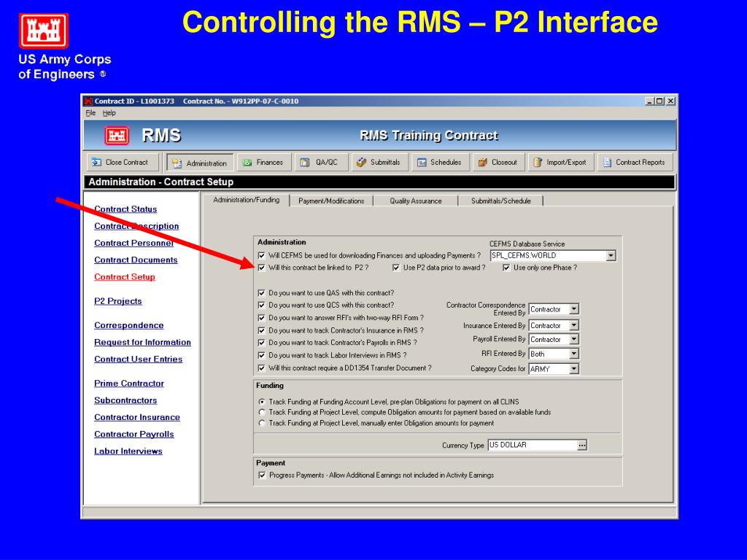This screenshot has height=560, width=747.
Task: Toggle track Contractor's Payrolls checkbox
Action: (x=261, y=343)
